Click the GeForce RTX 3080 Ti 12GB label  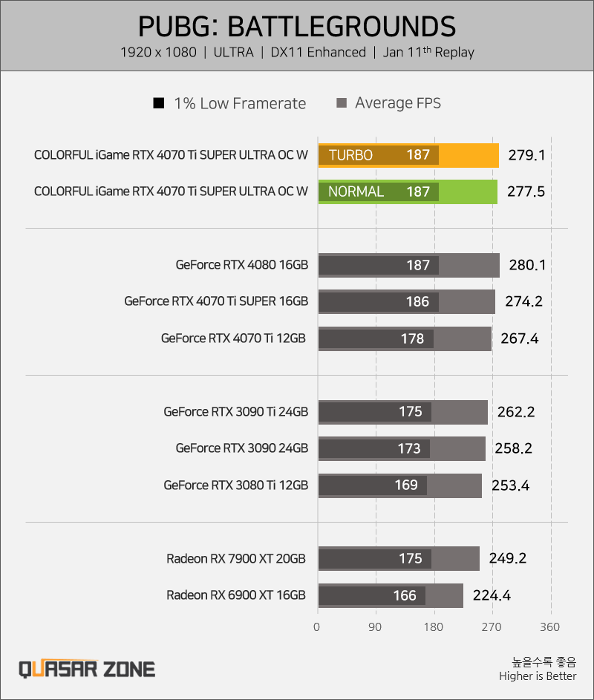click(236, 485)
